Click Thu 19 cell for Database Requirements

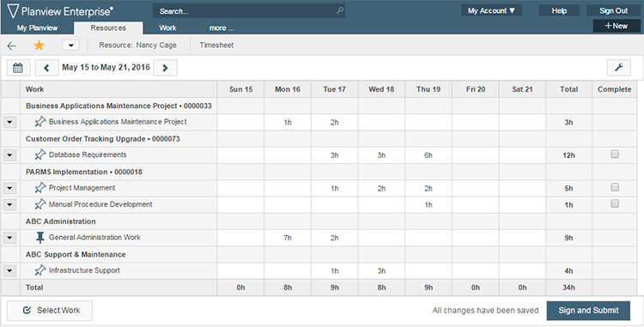coord(428,155)
